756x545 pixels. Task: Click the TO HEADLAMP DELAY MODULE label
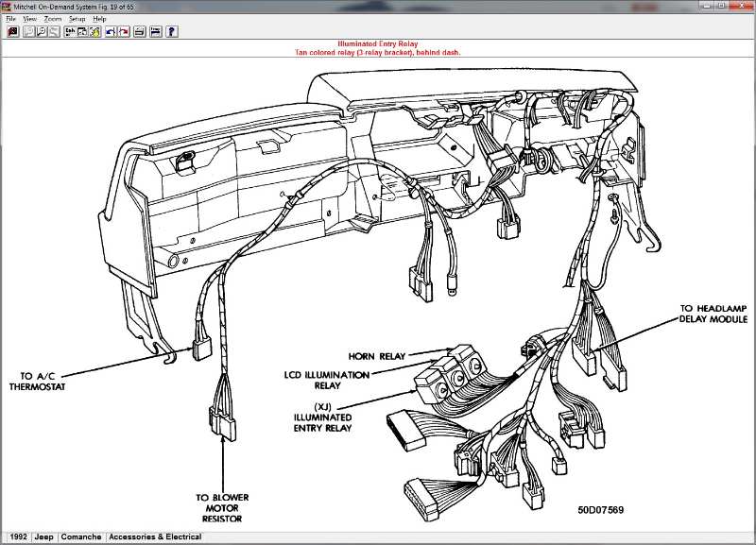pyautogui.click(x=713, y=314)
